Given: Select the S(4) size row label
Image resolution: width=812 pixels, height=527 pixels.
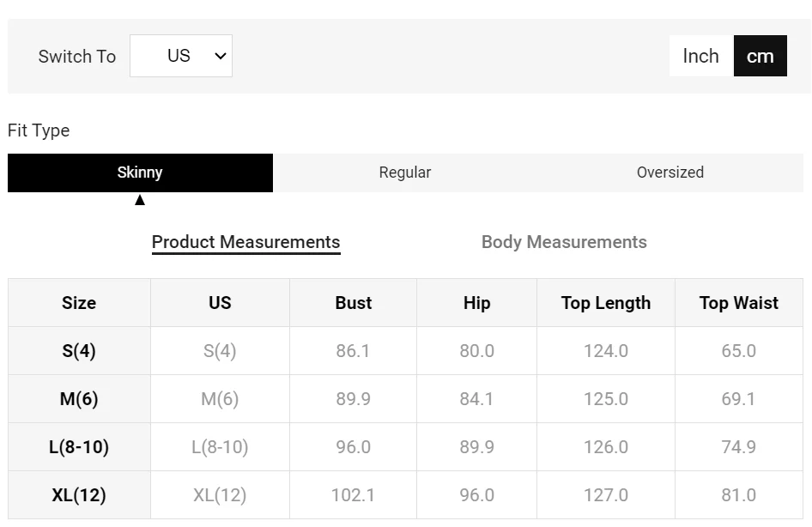Looking at the screenshot, I should pyautogui.click(x=79, y=351).
